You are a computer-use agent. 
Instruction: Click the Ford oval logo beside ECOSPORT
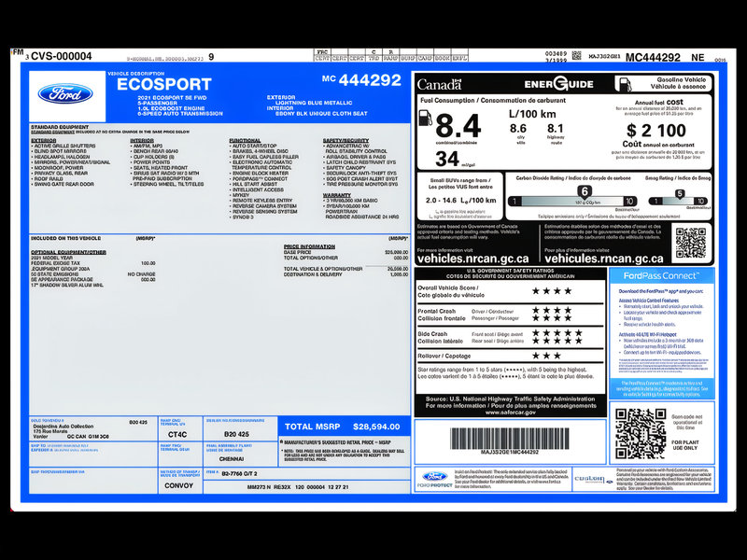click(x=65, y=93)
